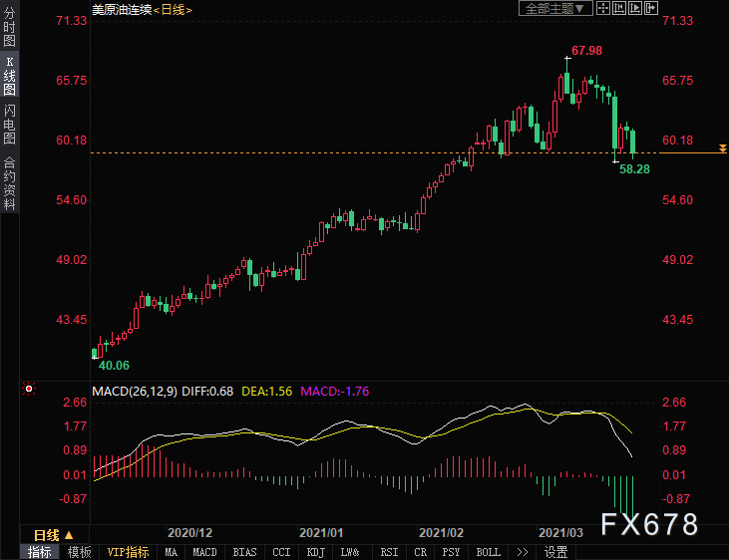Click the rightmost exit-arrow icon in top toolbar
Viewport: 729px width, 560px height.
pos(652,8)
